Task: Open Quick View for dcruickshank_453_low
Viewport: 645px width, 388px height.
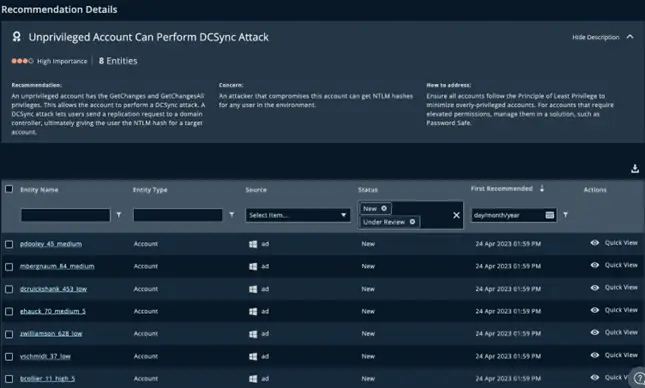Action: click(621, 288)
